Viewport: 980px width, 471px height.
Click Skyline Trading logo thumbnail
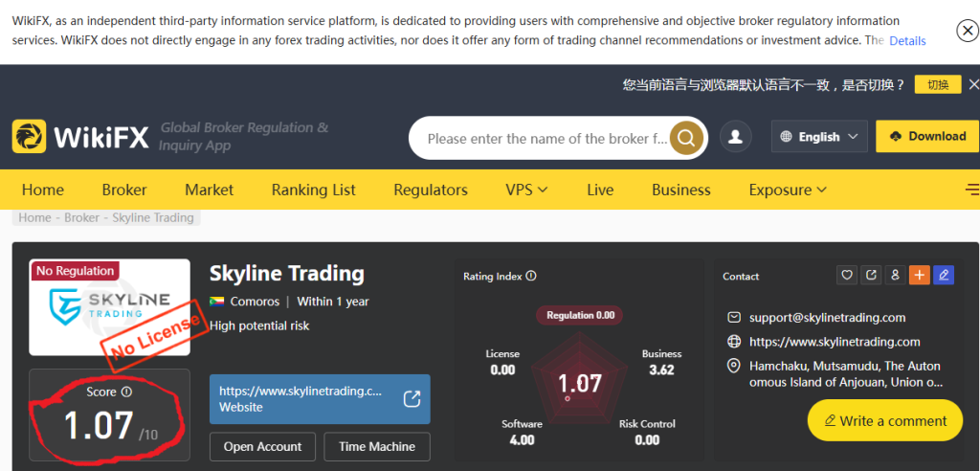point(109,307)
